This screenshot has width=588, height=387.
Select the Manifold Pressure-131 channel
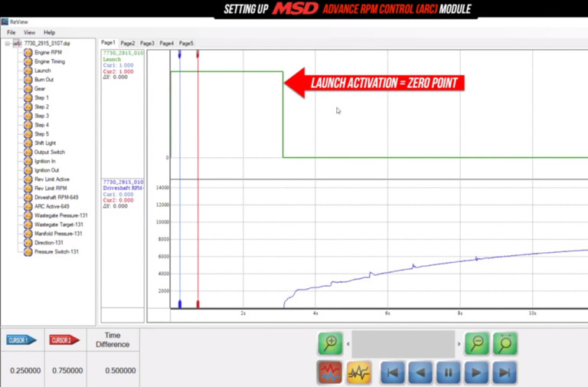58,234
